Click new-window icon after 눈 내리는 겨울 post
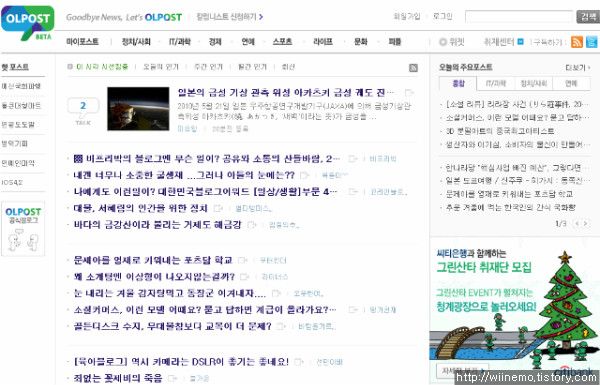600x385 pixels. coord(276,293)
